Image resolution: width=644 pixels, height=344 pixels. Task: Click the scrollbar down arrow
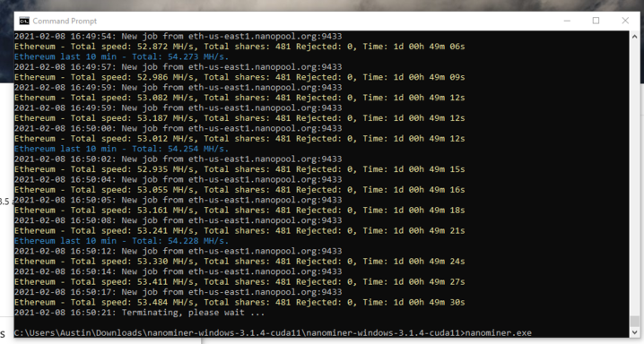[x=634, y=332]
